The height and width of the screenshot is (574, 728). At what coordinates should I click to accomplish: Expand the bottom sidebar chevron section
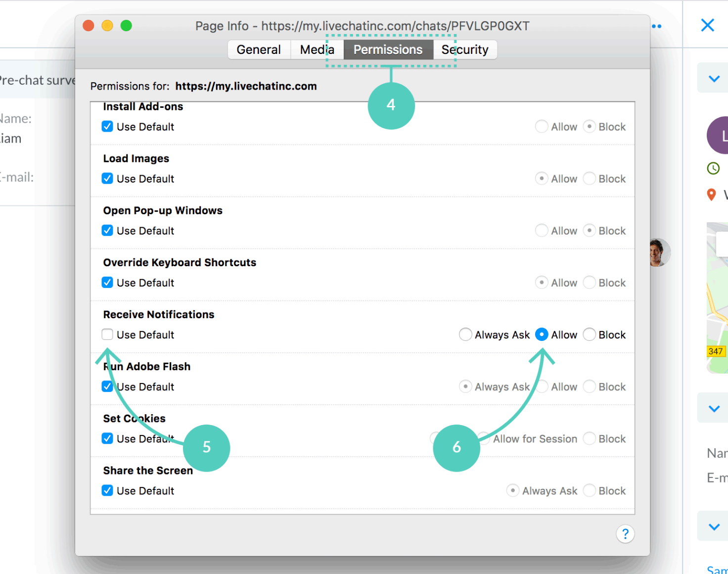pyautogui.click(x=714, y=526)
